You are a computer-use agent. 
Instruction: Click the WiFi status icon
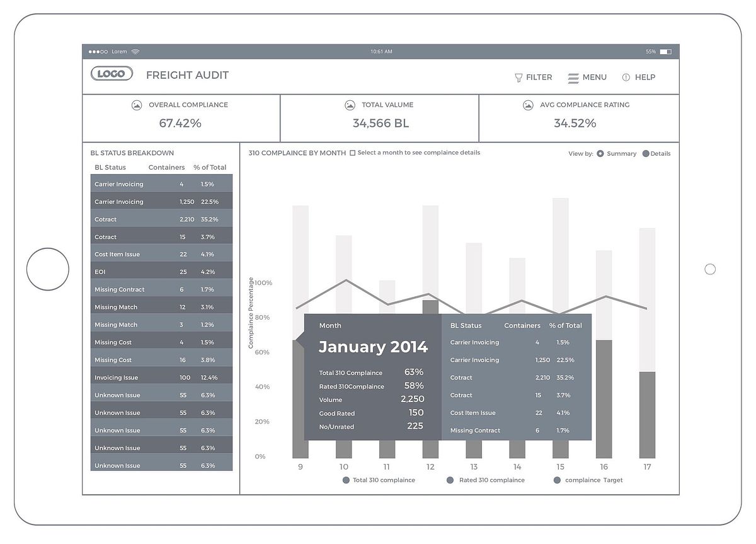[135, 52]
